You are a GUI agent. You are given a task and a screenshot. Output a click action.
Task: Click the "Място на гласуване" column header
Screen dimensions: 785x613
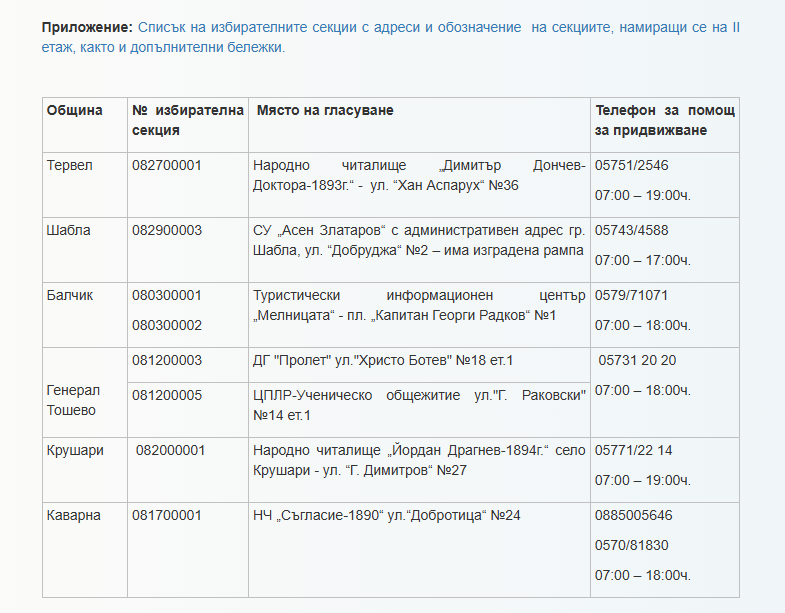click(x=325, y=110)
